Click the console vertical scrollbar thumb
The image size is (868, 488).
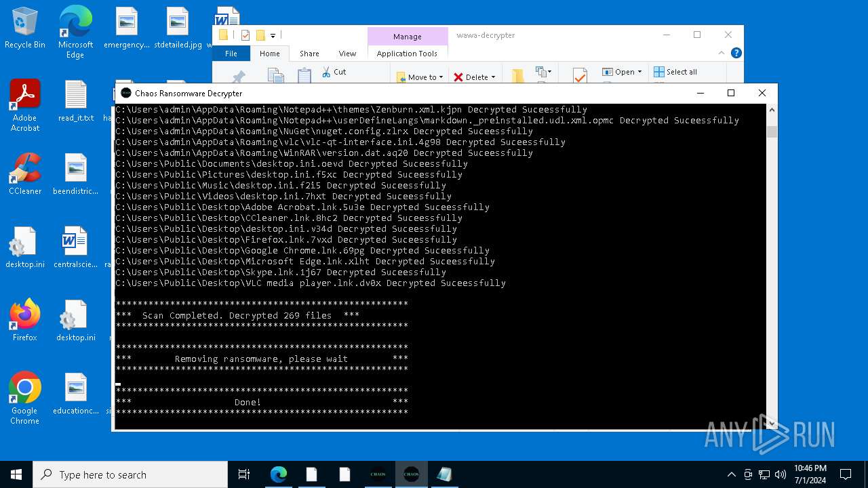pyautogui.click(x=772, y=131)
